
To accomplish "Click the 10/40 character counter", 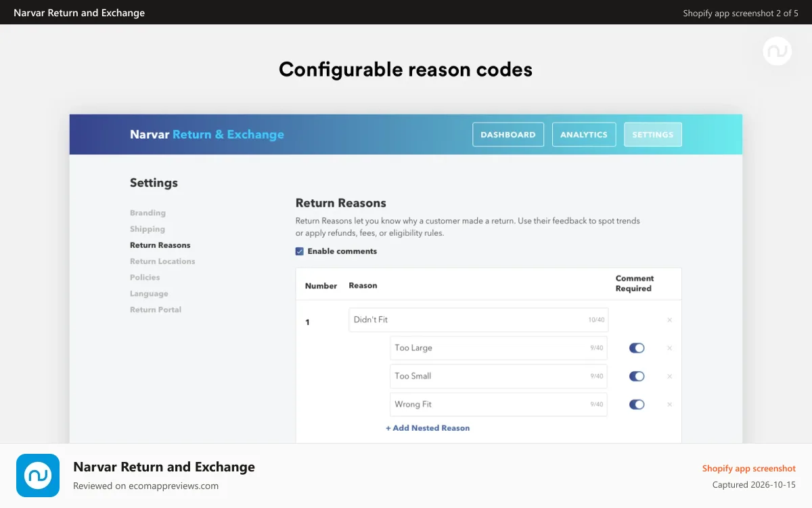I will tap(597, 320).
